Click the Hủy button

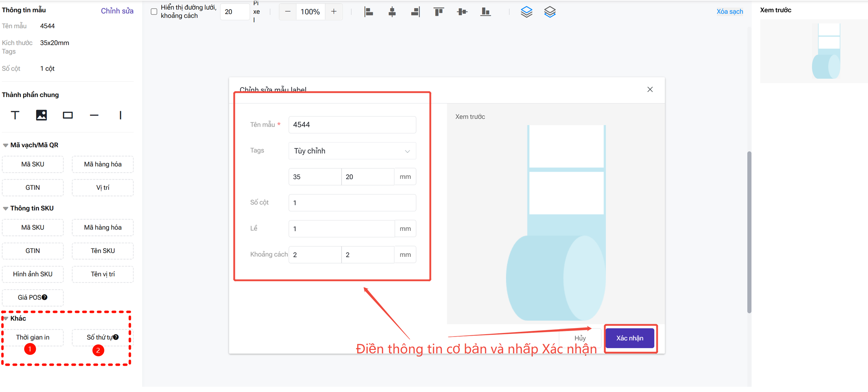click(580, 338)
